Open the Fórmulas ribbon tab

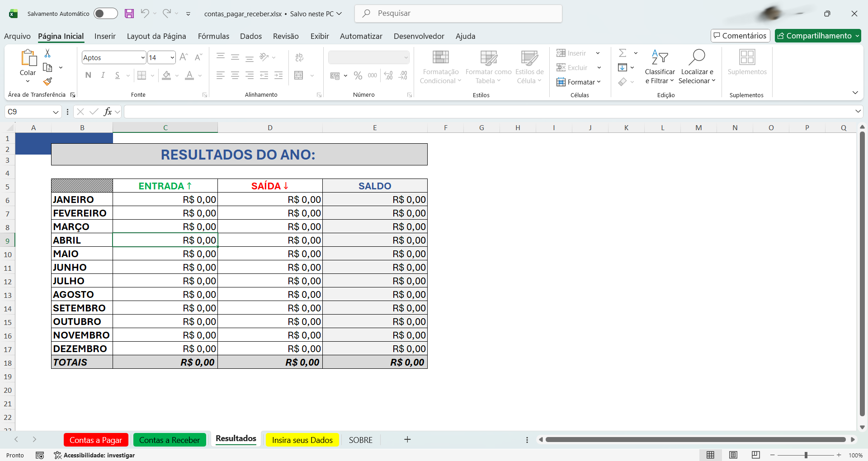(x=213, y=36)
